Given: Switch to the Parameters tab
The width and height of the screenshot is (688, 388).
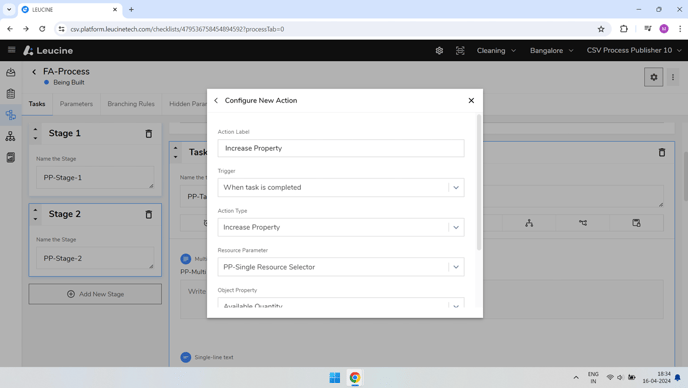Looking at the screenshot, I should pyautogui.click(x=76, y=104).
